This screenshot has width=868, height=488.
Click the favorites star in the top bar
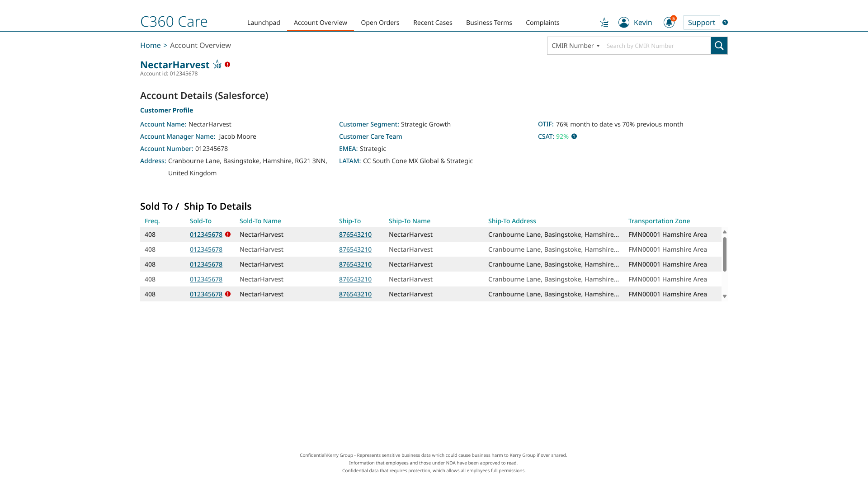pos(604,22)
